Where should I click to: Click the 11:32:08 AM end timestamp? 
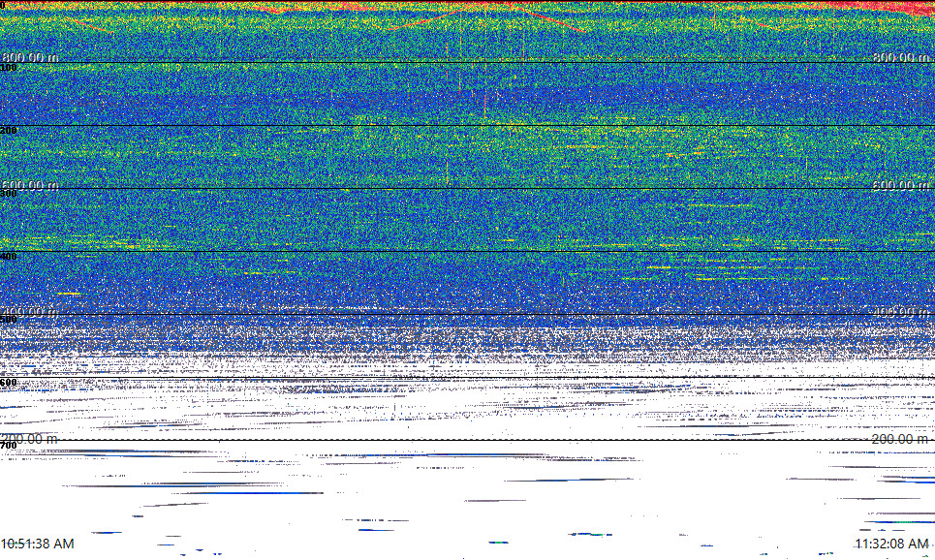[892, 544]
